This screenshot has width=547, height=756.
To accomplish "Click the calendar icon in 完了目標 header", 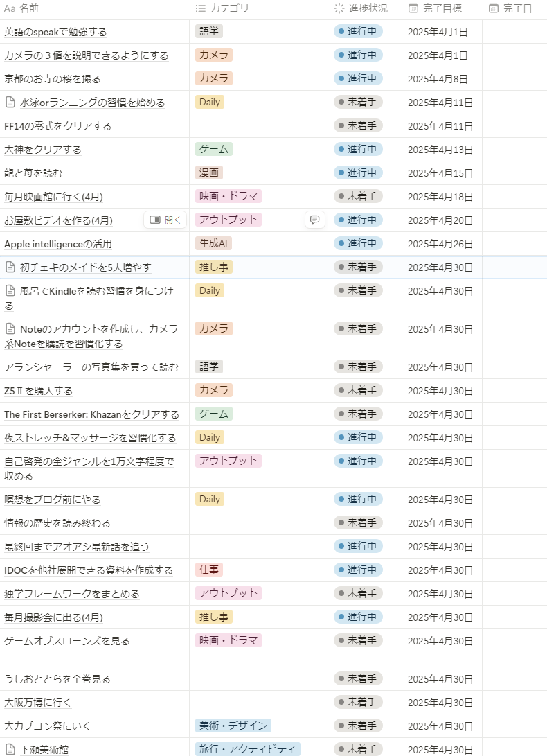I will (413, 8).
